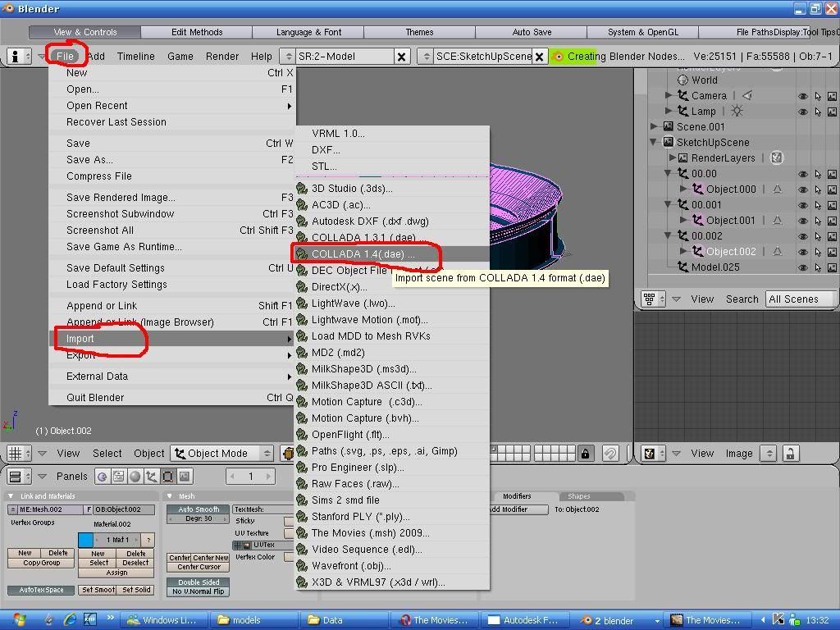The width and height of the screenshot is (840, 630).
Task: Toggle visibility eye for Model.025
Action: coord(803,267)
